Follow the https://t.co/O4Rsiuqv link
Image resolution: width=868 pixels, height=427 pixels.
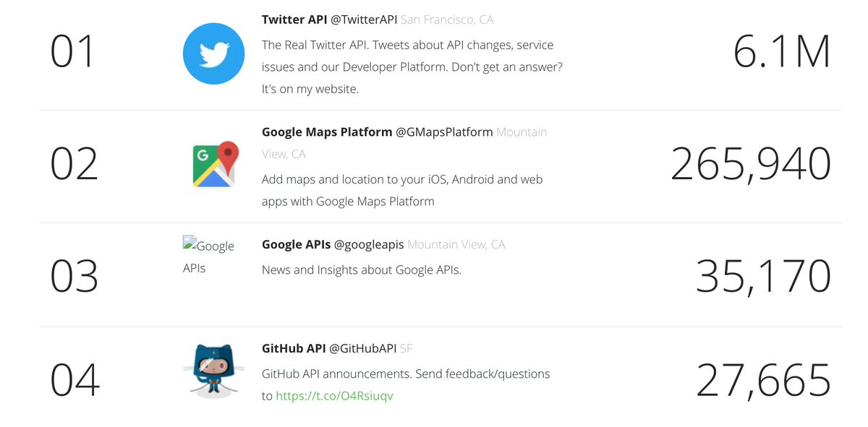point(334,396)
